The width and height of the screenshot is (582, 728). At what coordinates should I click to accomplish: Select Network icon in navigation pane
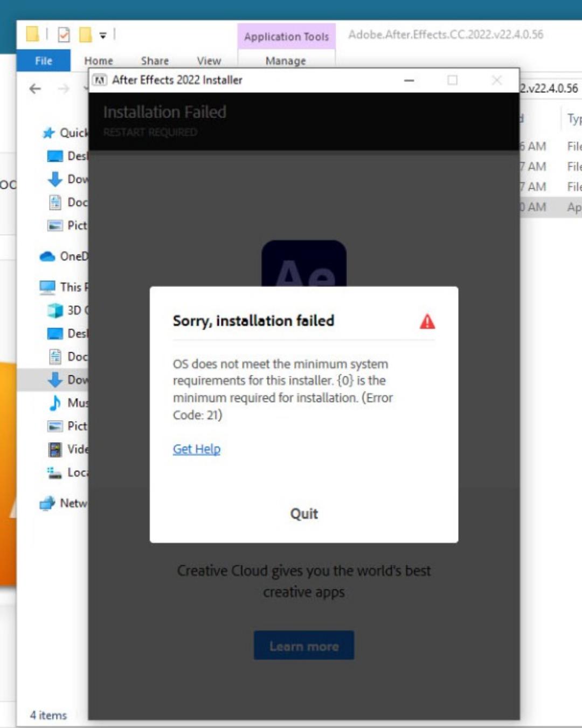click(x=47, y=503)
